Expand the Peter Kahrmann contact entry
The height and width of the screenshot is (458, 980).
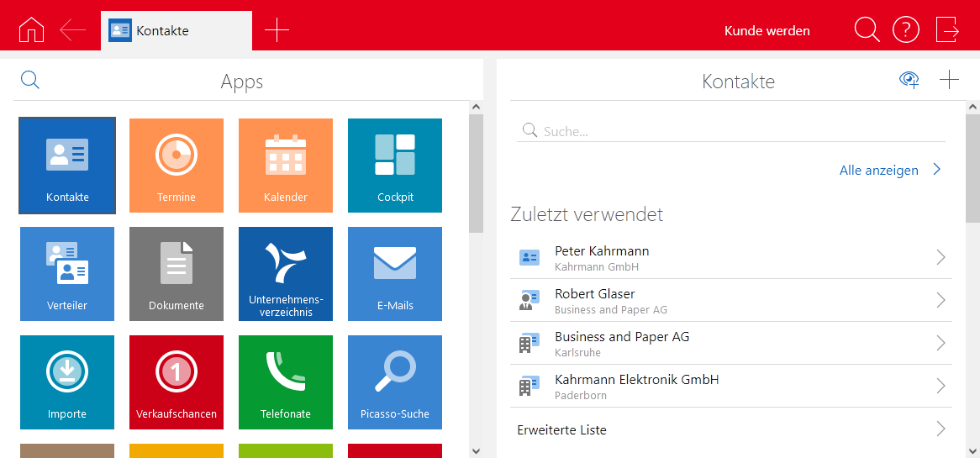940,257
